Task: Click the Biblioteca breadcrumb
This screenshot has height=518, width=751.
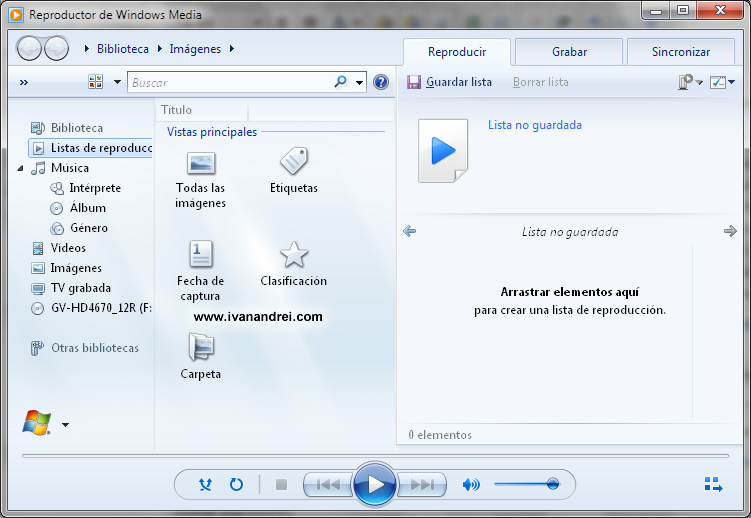Action: coord(123,49)
